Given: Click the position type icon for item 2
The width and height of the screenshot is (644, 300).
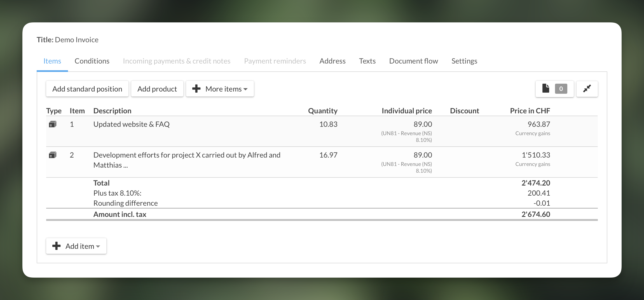Looking at the screenshot, I should coord(53,155).
